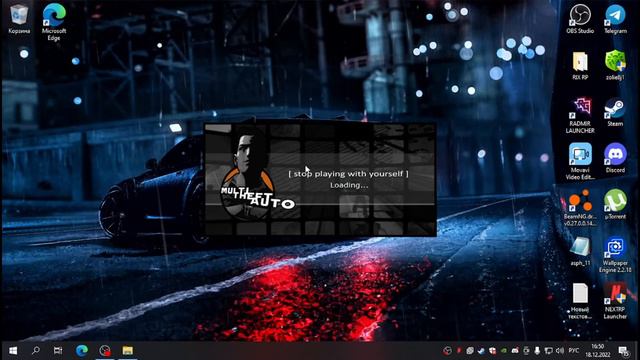
Task: Click the 'stop playing with yourself' splash text
Action: (349, 174)
